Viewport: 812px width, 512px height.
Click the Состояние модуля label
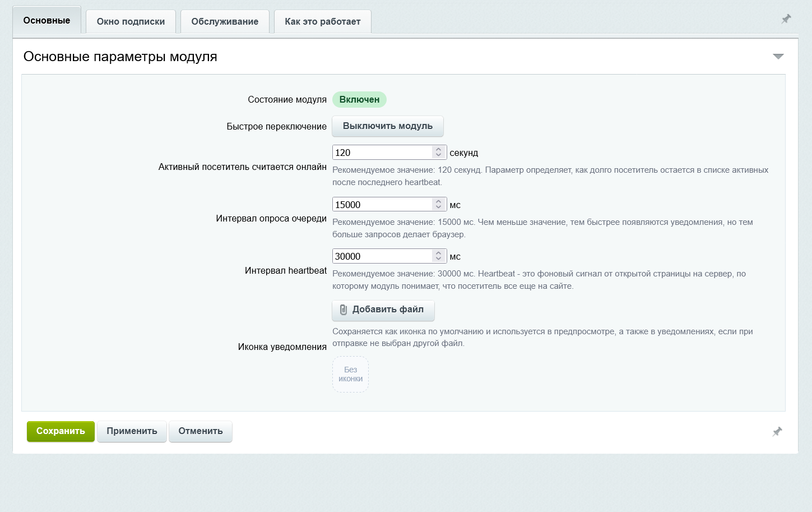287,99
